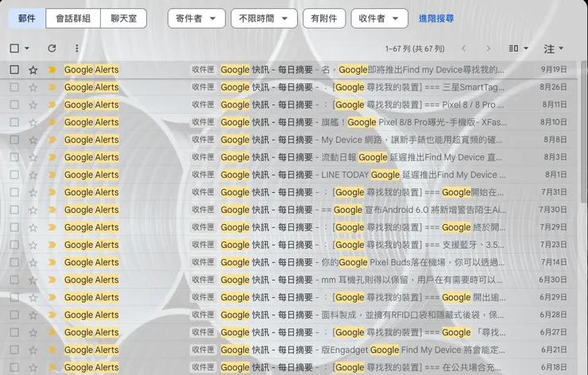Open the email about 即將推出Find my Device
Viewport: 588px width, 375px height.
288,70
